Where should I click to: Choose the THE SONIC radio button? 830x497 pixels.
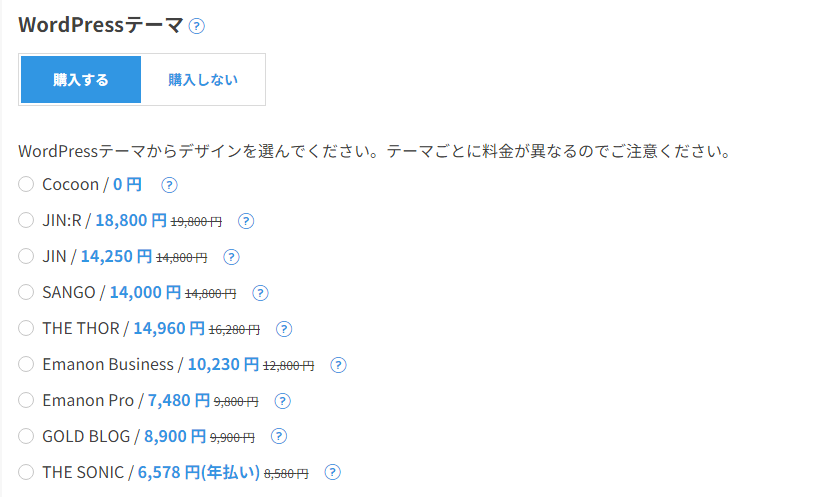pyautogui.click(x=26, y=472)
